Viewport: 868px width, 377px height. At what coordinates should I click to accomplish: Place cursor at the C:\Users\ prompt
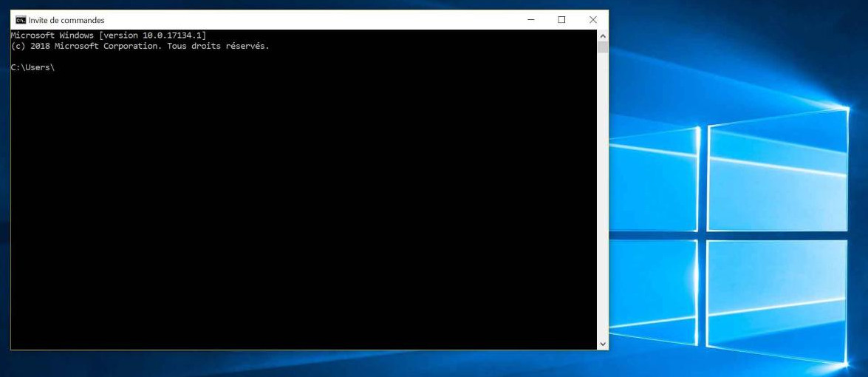point(56,67)
